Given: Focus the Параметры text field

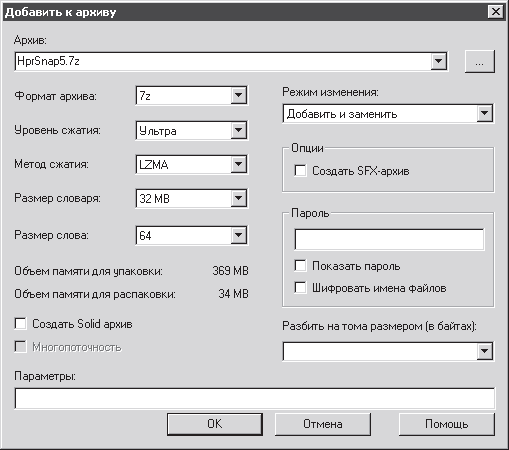Looking at the screenshot, I should point(255,398).
